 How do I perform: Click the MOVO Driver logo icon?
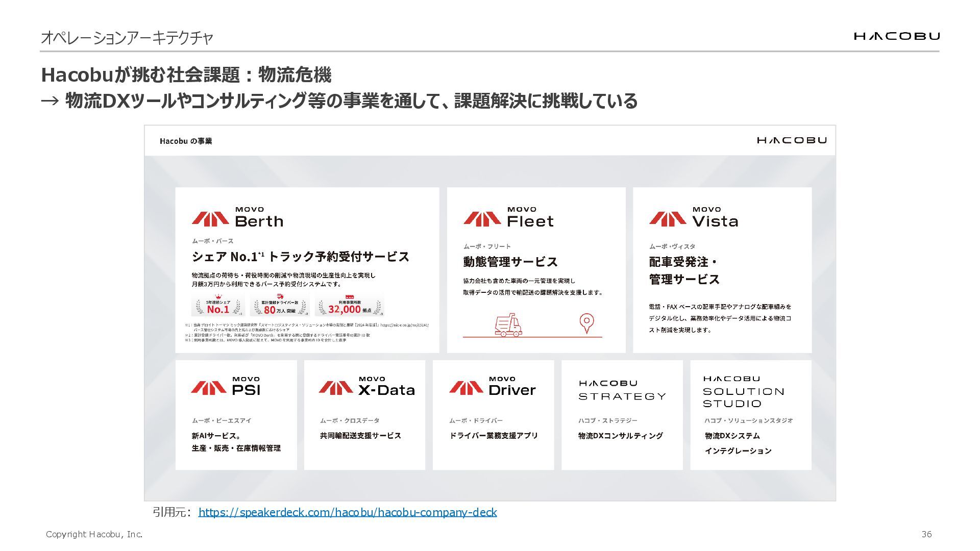(466, 388)
